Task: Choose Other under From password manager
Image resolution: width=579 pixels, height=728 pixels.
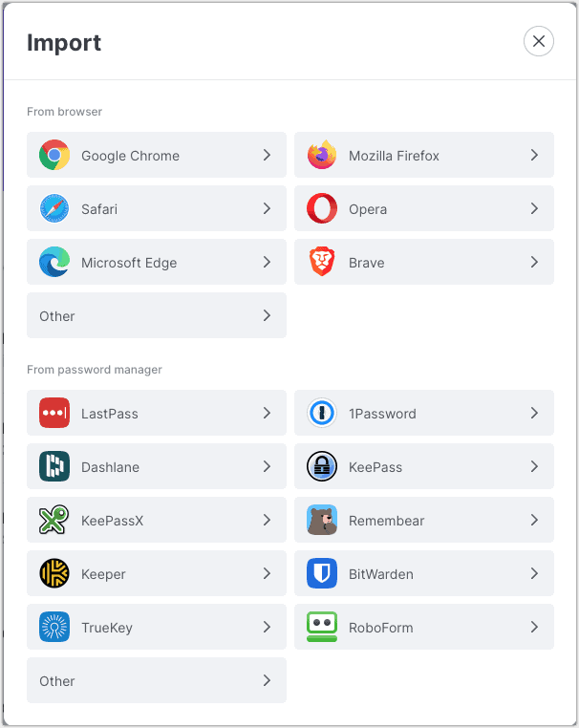Action: [x=157, y=680]
